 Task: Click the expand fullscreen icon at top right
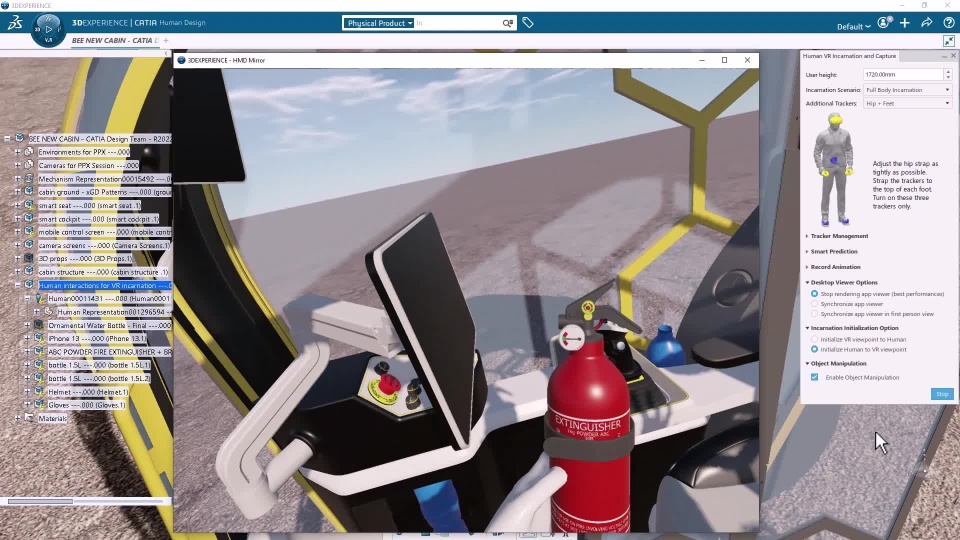coord(948,41)
